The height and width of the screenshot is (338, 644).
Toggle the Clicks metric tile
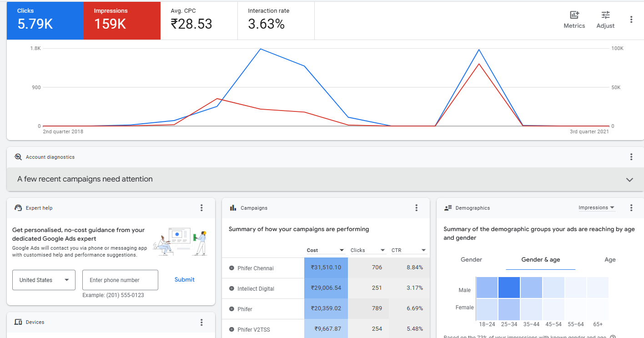[45, 20]
